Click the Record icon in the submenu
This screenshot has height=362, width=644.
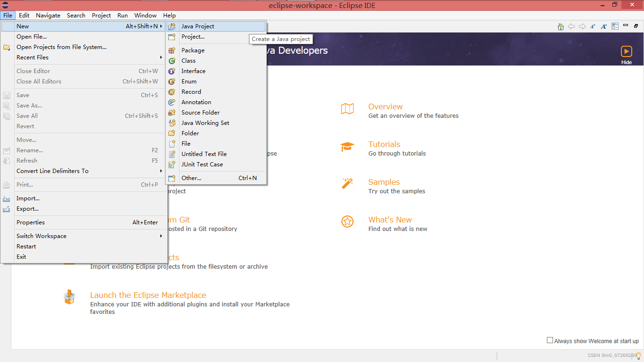172,92
